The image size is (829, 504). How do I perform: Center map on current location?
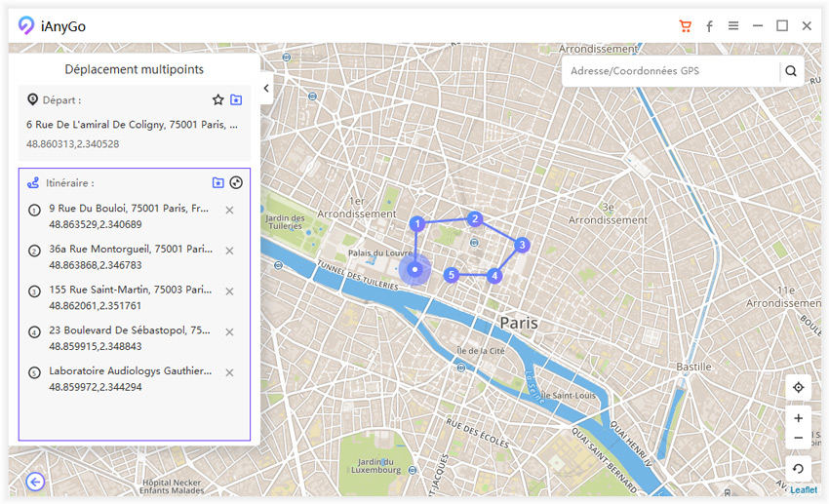tap(799, 387)
